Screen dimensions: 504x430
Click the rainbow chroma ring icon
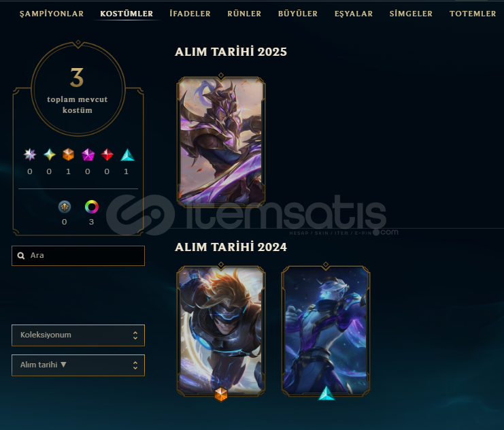(x=92, y=207)
